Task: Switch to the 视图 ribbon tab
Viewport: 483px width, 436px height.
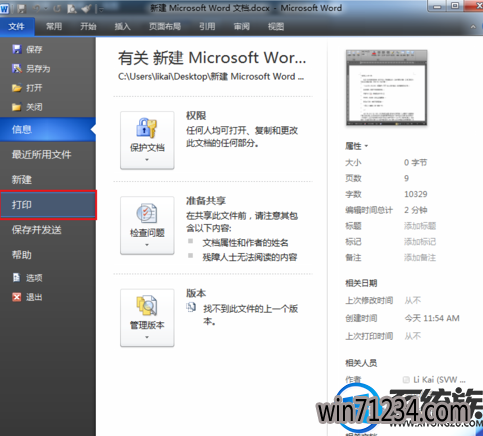Action: click(276, 26)
